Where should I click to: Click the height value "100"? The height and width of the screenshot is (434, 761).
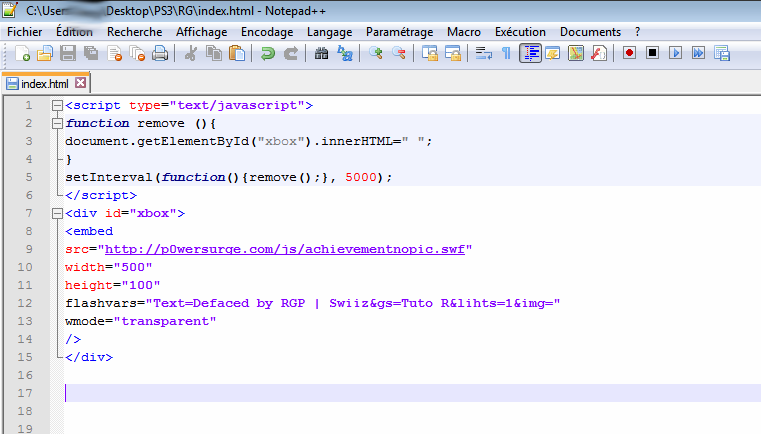point(141,285)
